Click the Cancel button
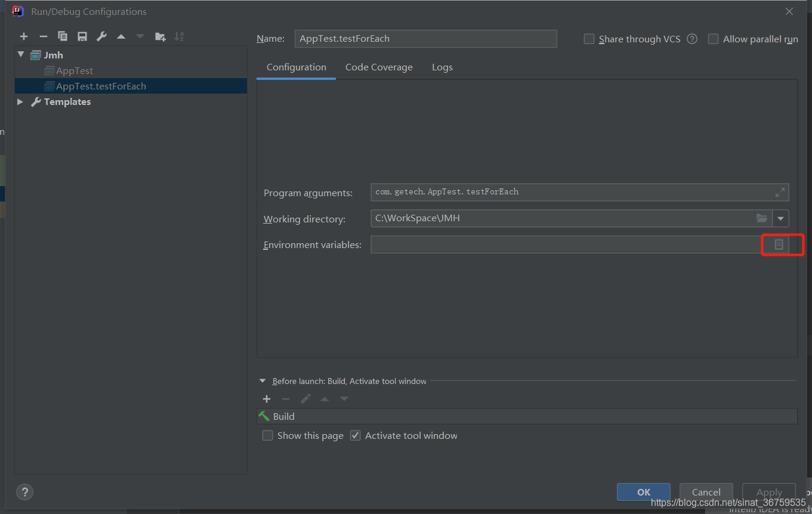The image size is (812, 514). (706, 492)
